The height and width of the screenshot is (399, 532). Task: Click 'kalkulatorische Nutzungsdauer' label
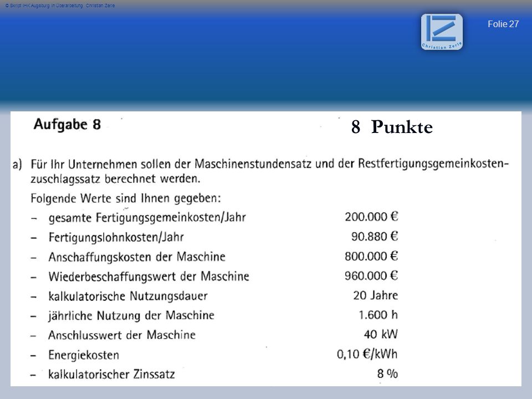128,296
